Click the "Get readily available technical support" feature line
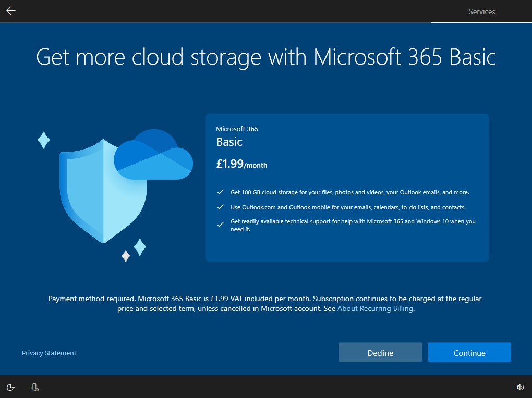This screenshot has height=398, width=532. [353, 225]
